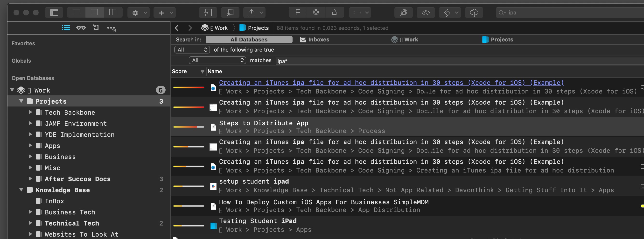Select the reading list glasses icon

[81, 28]
